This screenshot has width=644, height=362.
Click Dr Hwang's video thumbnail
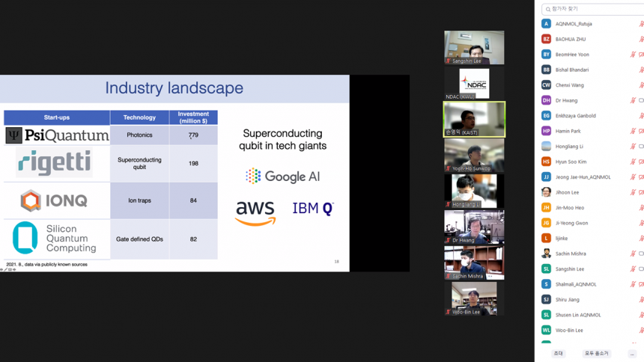click(x=474, y=227)
